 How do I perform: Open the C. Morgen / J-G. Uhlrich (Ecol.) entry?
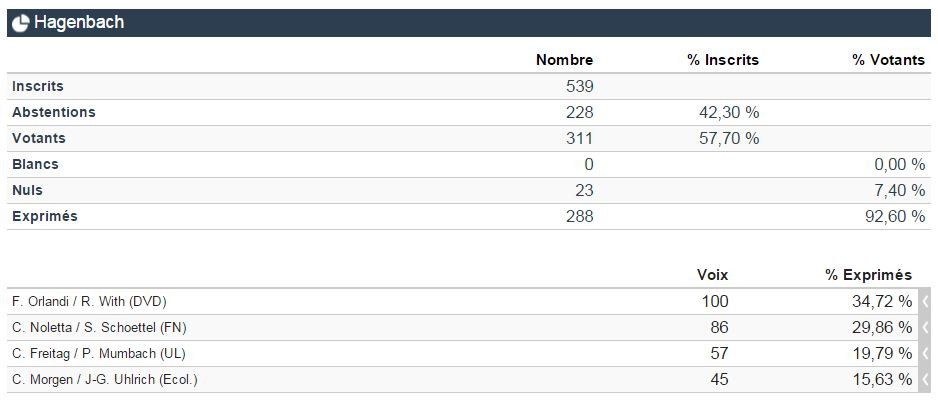point(105,379)
